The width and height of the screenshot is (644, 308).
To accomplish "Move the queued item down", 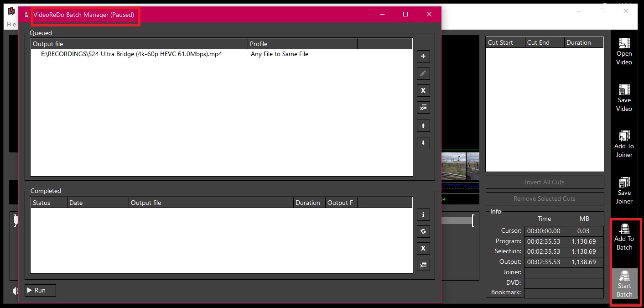I will click(x=423, y=143).
